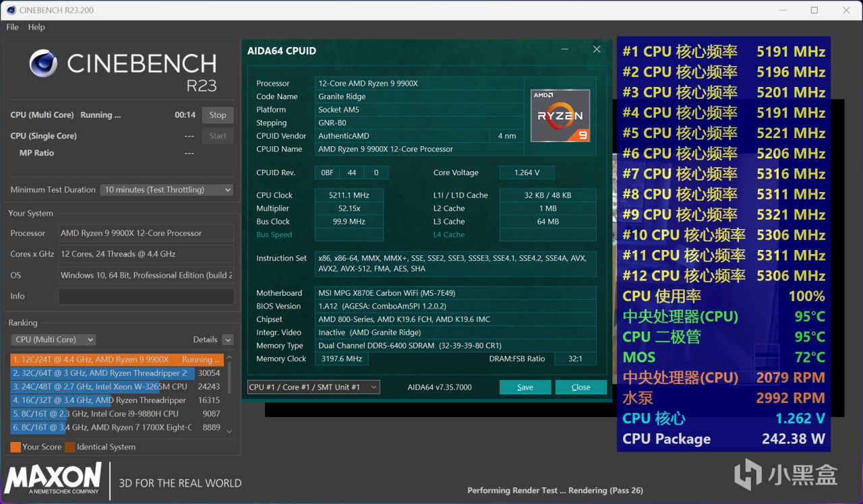The height and width of the screenshot is (504, 863).
Task: Click the ranking list scroll-down arrow
Action: tap(229, 431)
